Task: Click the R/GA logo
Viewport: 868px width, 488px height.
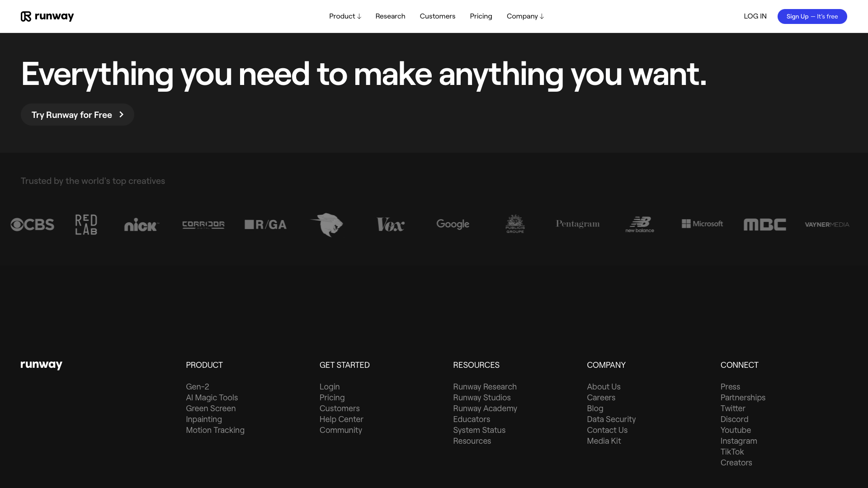Action: (265, 225)
